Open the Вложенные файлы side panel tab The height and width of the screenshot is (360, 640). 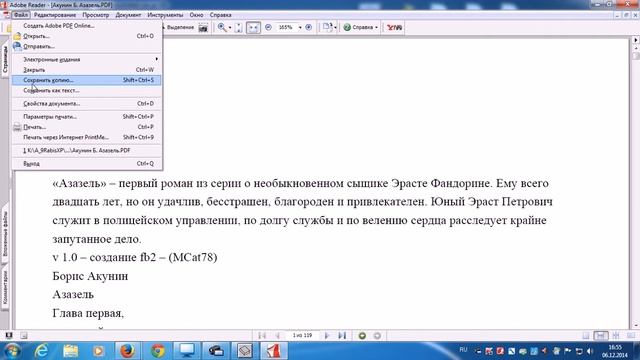[x=5, y=233]
